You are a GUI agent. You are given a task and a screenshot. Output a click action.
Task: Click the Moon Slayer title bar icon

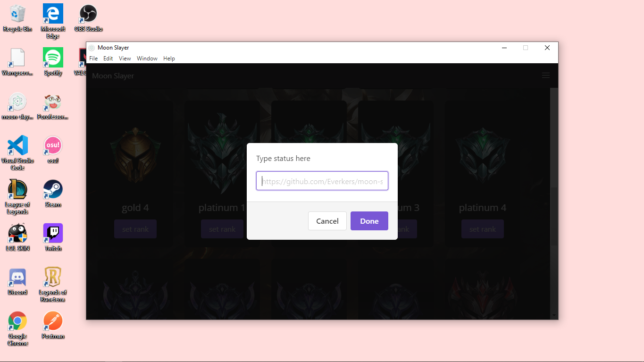[92, 48]
